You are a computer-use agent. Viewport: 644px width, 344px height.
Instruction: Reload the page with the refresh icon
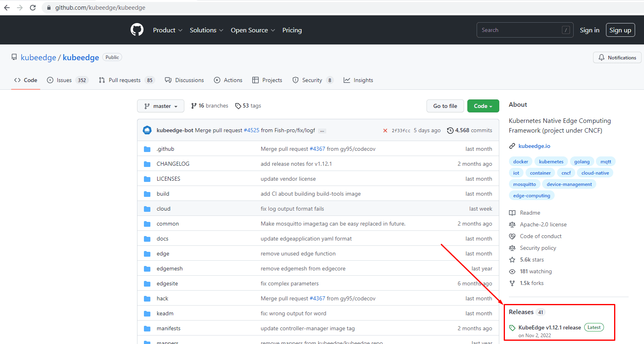(x=33, y=8)
